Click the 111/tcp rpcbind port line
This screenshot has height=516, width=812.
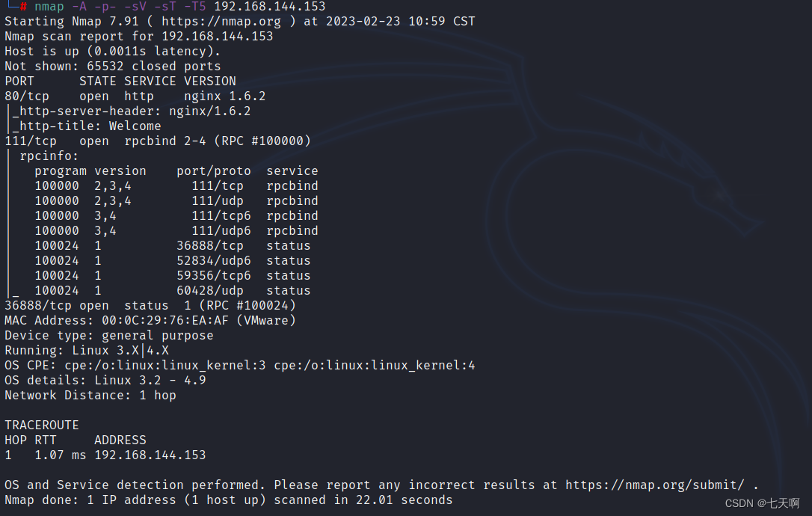click(158, 141)
